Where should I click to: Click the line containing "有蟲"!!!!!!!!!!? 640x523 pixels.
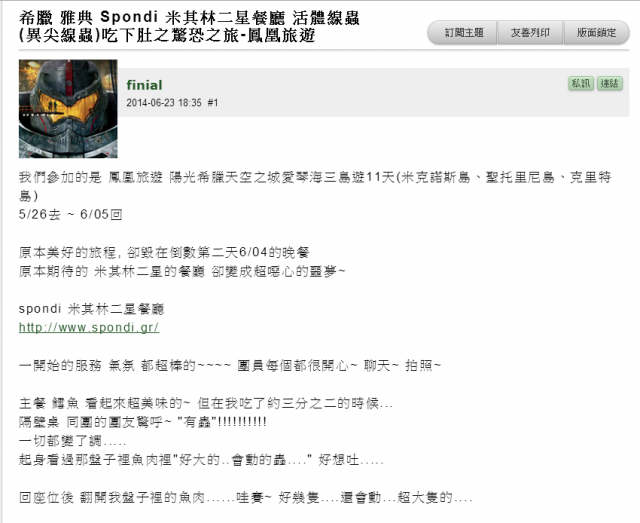point(142,422)
